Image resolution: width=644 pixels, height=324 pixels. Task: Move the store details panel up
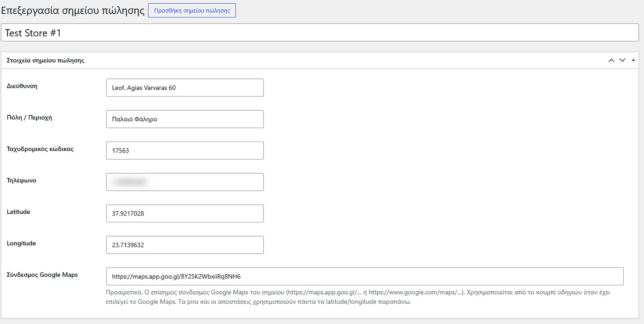611,60
